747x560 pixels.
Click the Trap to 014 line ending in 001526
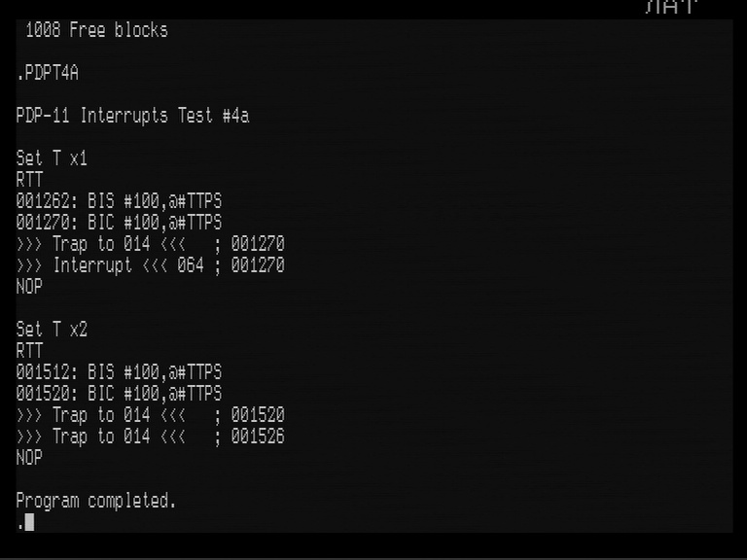point(150,437)
